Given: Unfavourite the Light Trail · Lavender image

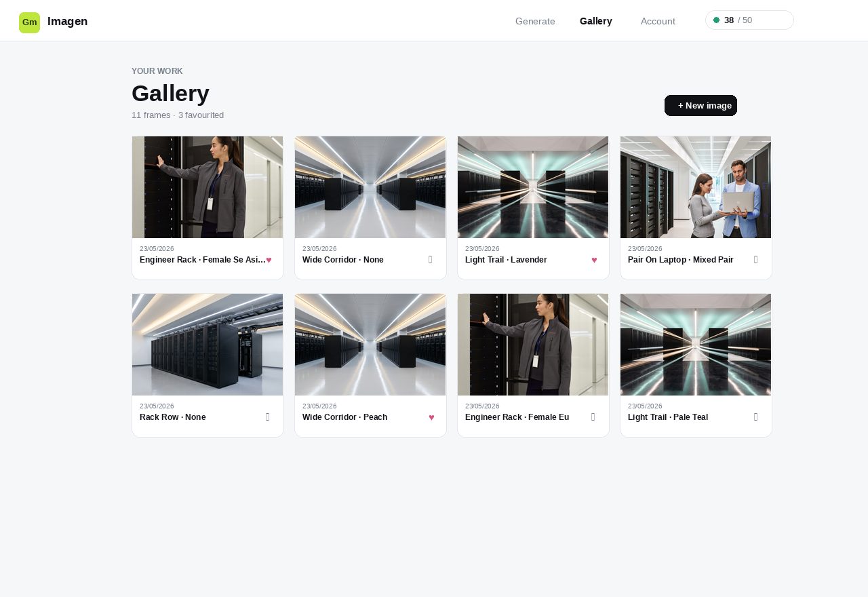Looking at the screenshot, I should [x=594, y=260].
